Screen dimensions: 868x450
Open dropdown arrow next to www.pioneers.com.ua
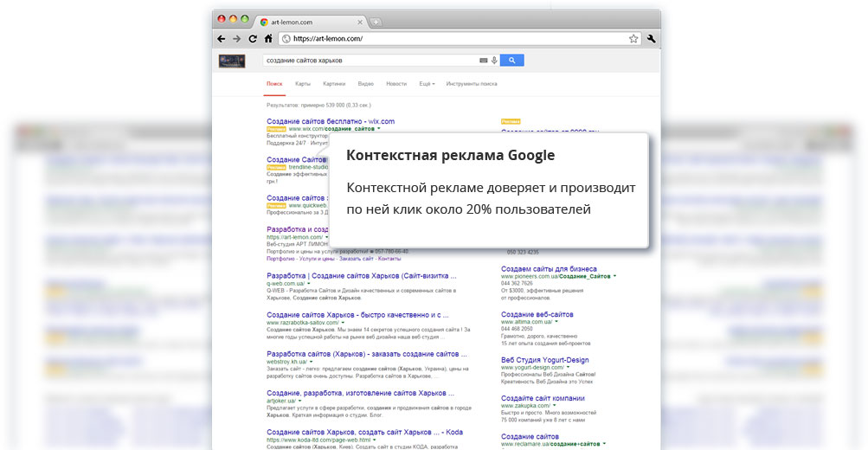tap(615, 276)
